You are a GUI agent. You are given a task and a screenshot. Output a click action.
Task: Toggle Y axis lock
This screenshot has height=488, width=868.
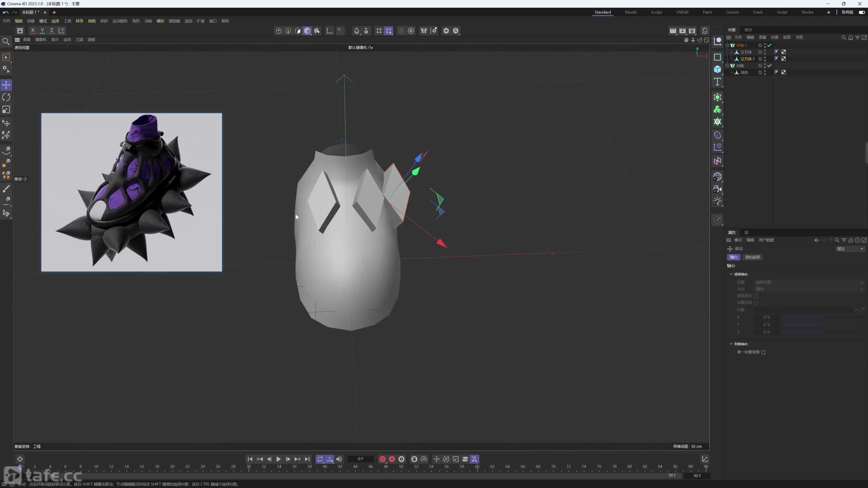coord(42,30)
